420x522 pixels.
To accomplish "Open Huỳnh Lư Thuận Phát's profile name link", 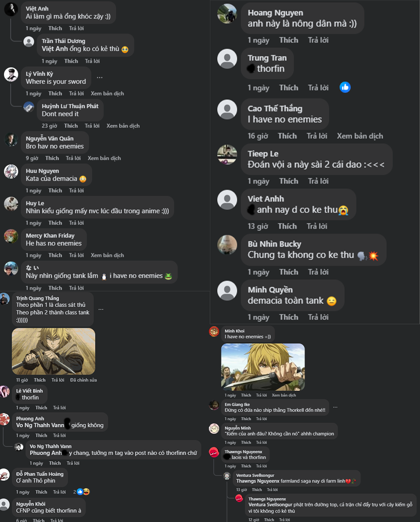I will [70, 106].
